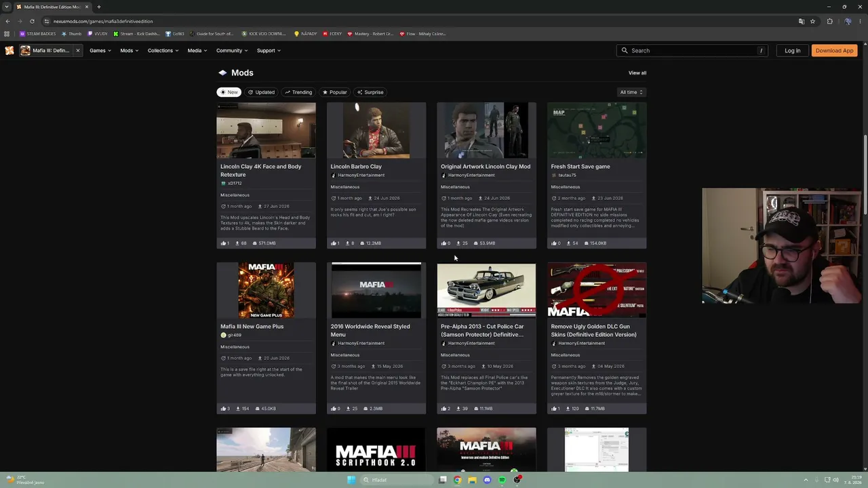The width and height of the screenshot is (868, 488).
Task: Click the View all mods link
Action: (637, 73)
